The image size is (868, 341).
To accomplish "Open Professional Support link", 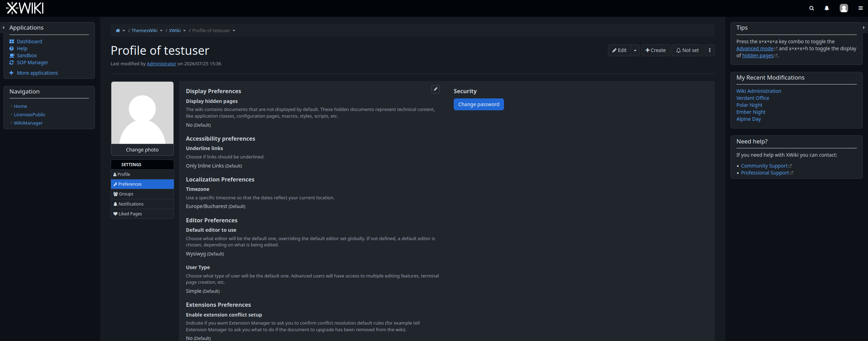I will point(765,173).
